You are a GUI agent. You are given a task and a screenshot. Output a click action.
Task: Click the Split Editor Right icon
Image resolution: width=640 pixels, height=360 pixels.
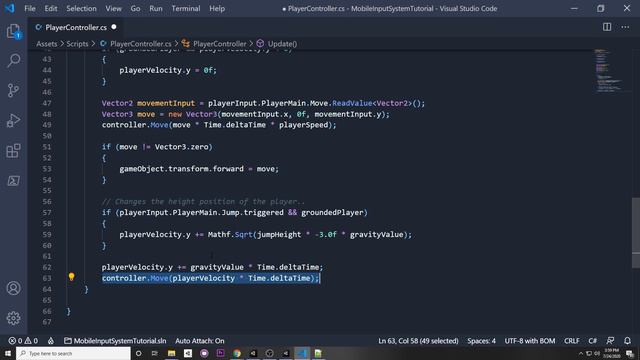pyautogui.click(x=607, y=27)
